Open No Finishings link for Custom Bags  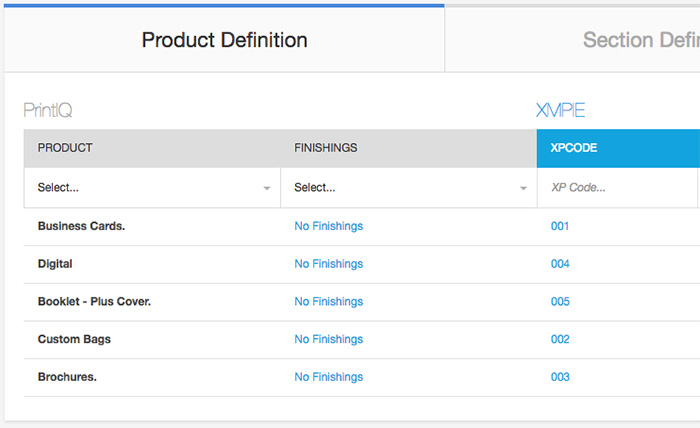pyautogui.click(x=328, y=340)
